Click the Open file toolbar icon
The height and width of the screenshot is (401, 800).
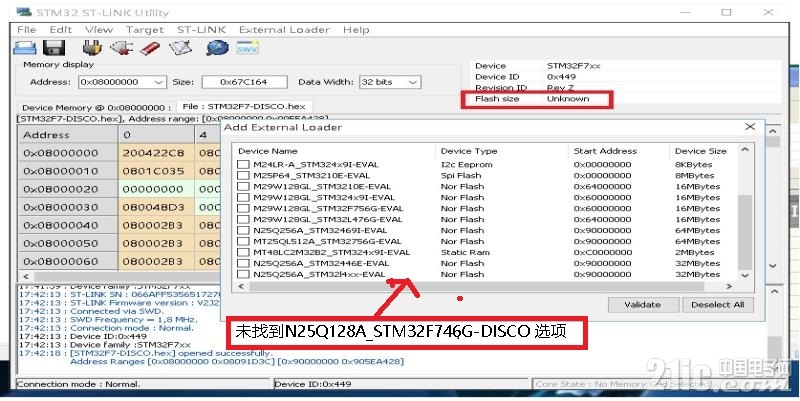(24, 48)
